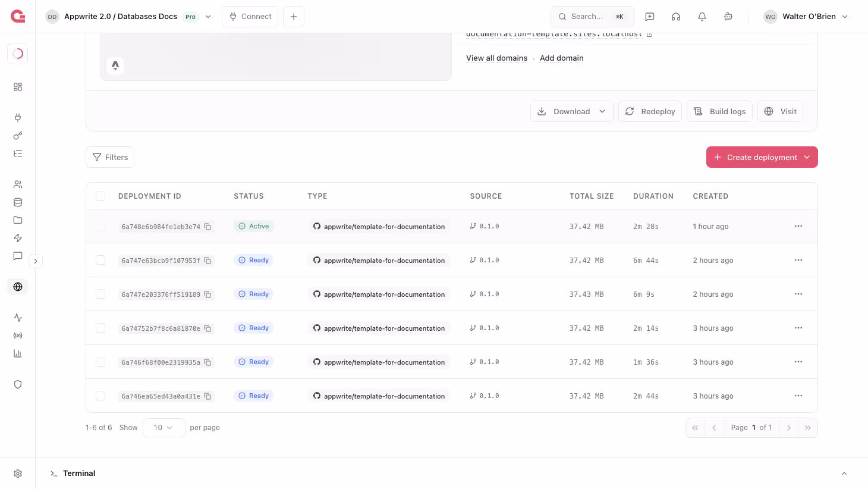
Task: Open the usage bar chart icon in the sidebar
Action: [18, 353]
